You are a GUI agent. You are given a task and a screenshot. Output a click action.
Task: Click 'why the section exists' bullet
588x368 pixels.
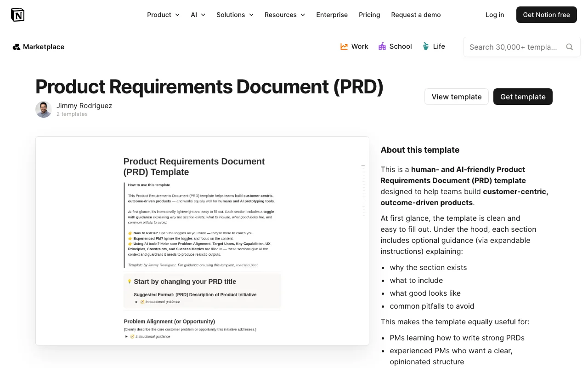(428, 267)
